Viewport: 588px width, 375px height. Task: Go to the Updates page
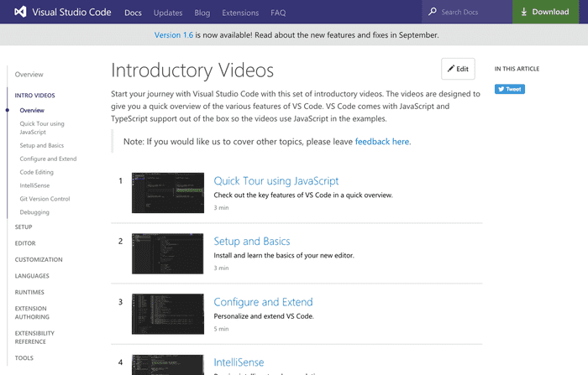(x=168, y=13)
